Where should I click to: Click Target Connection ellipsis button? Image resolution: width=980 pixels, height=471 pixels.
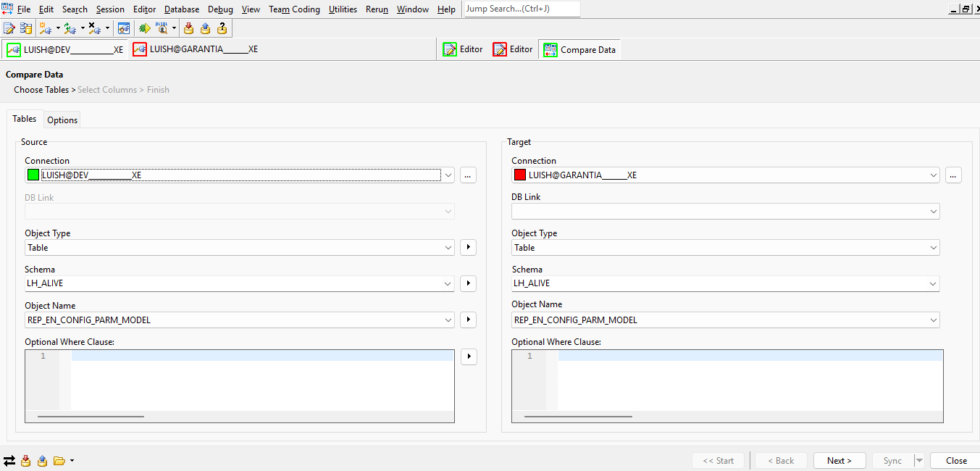(953, 175)
